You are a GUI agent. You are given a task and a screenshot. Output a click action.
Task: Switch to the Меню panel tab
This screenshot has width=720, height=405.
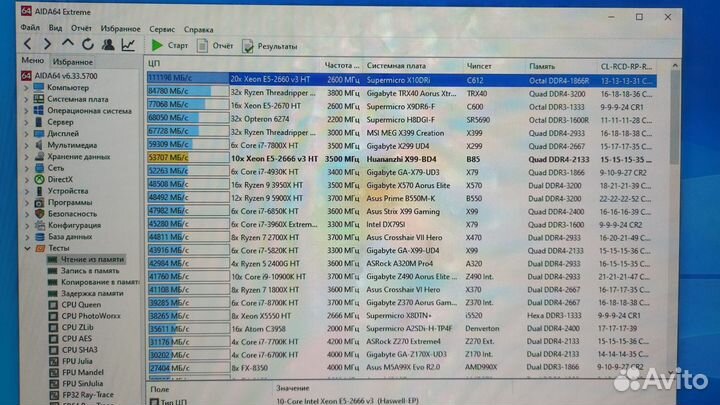coord(33,61)
